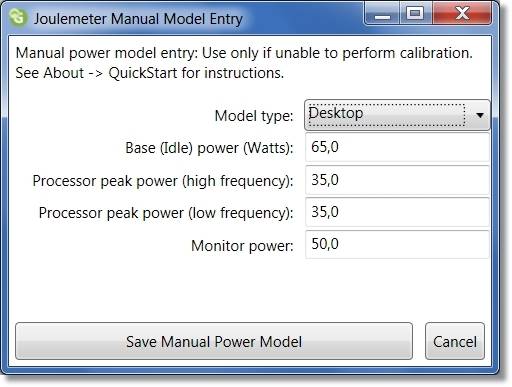Open the Model type combo box showing Desktop
This screenshot has width=512, height=387.
pyautogui.click(x=397, y=115)
